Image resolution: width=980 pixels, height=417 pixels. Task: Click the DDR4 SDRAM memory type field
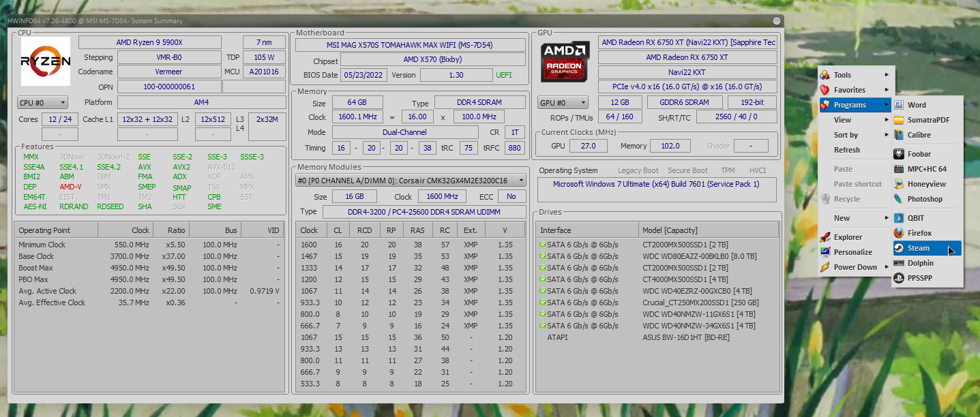coord(480,103)
